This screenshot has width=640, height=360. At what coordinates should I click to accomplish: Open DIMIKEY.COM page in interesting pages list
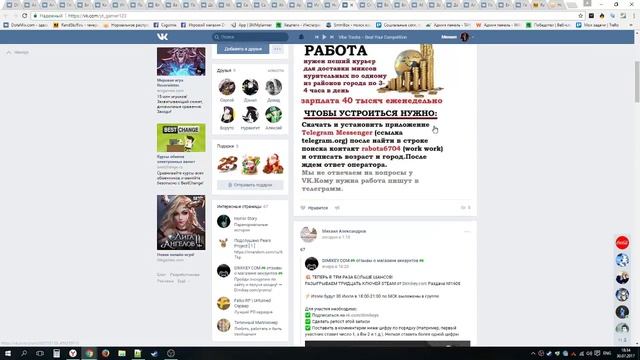click(258, 270)
